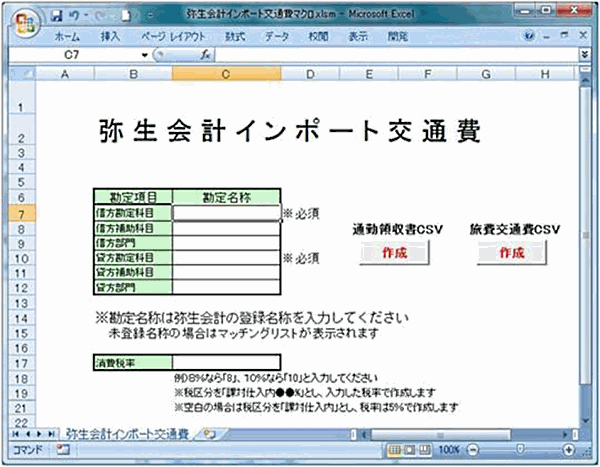Click the zoom slider handle
The height and width of the screenshot is (467, 600).
point(520,450)
